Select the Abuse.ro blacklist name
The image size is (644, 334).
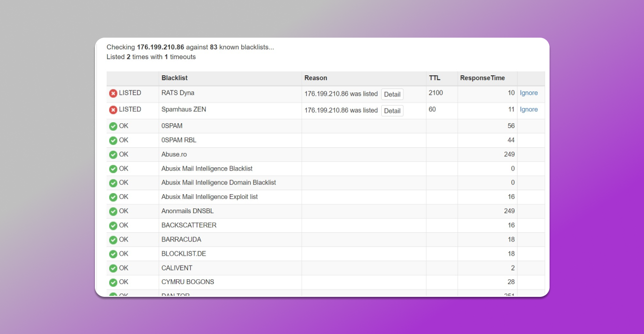(174, 154)
